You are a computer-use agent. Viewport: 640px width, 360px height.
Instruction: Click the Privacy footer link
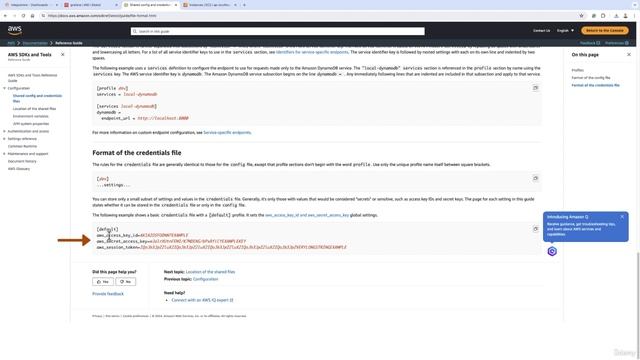pyautogui.click(x=97, y=316)
